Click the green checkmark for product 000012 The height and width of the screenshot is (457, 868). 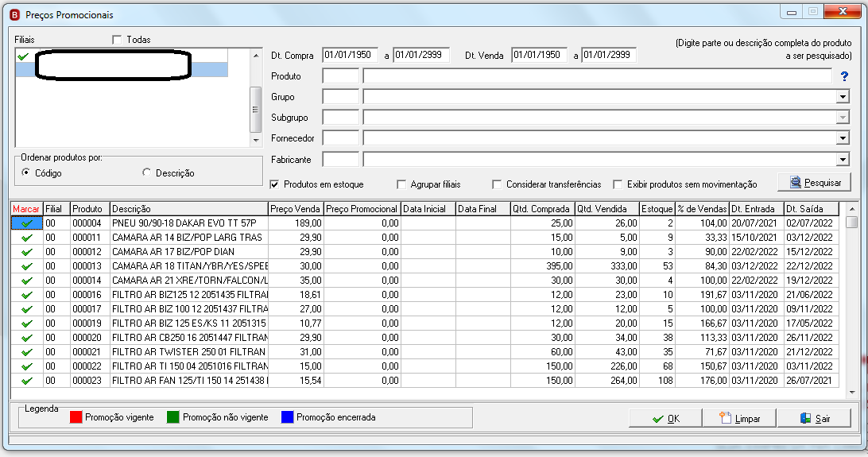click(x=27, y=252)
